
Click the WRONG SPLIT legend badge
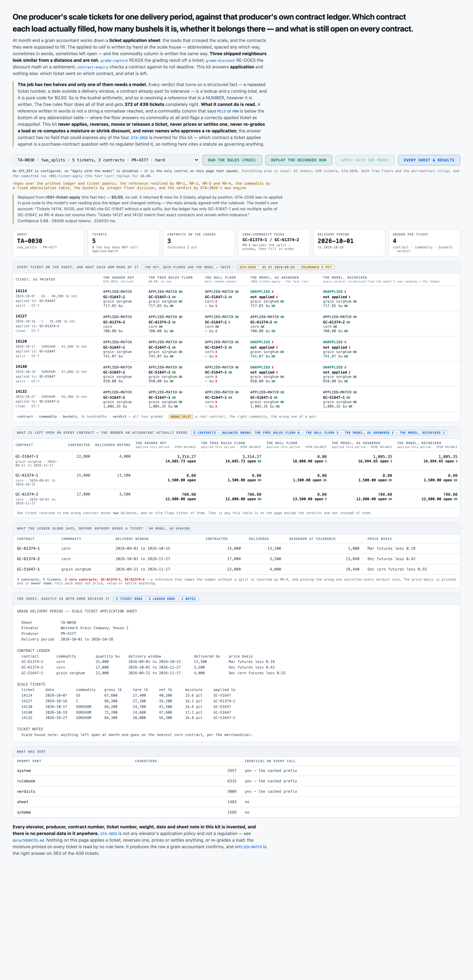click(x=181, y=417)
